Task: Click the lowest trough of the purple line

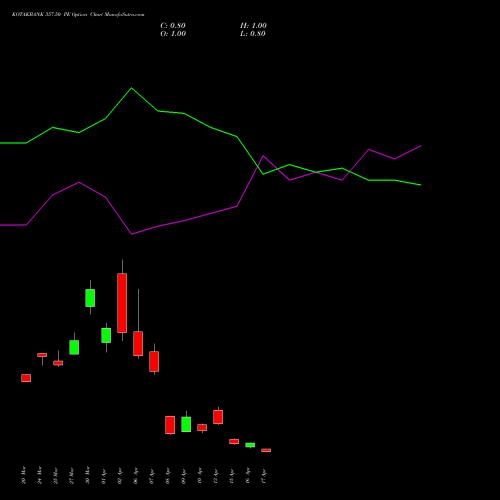Action: pos(131,234)
